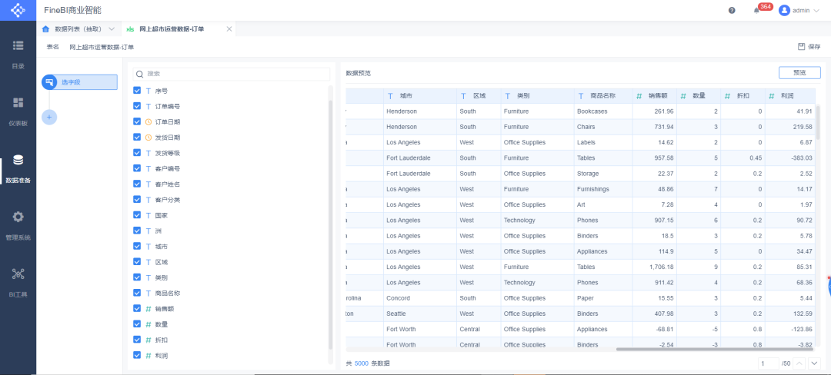Click the help question mark icon
832x376 pixels.
point(732,10)
